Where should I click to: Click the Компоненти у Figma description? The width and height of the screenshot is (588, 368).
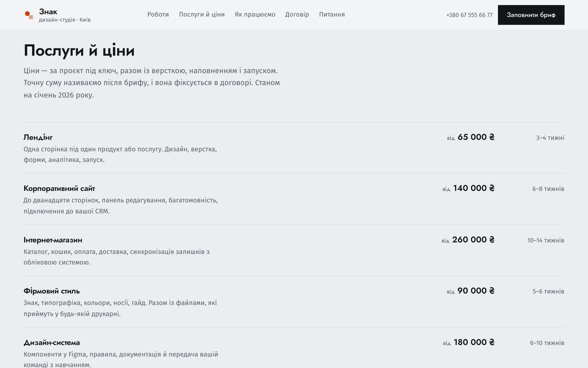pyautogui.click(x=121, y=359)
